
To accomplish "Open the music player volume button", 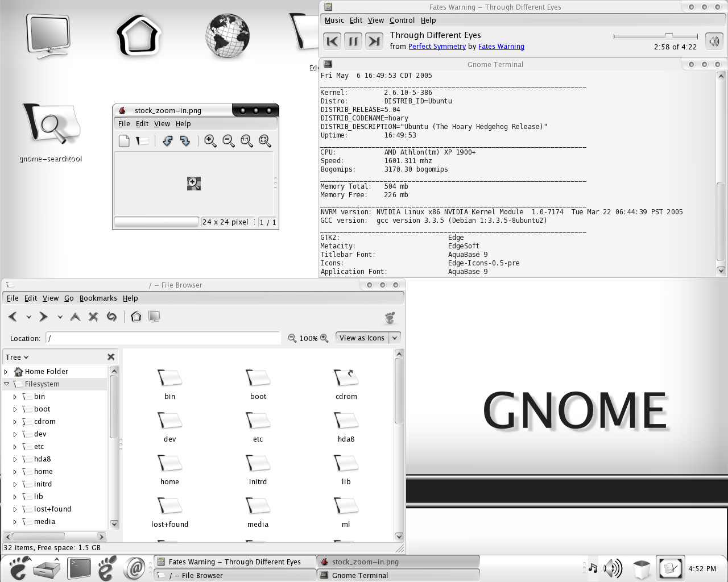I will pyautogui.click(x=714, y=41).
